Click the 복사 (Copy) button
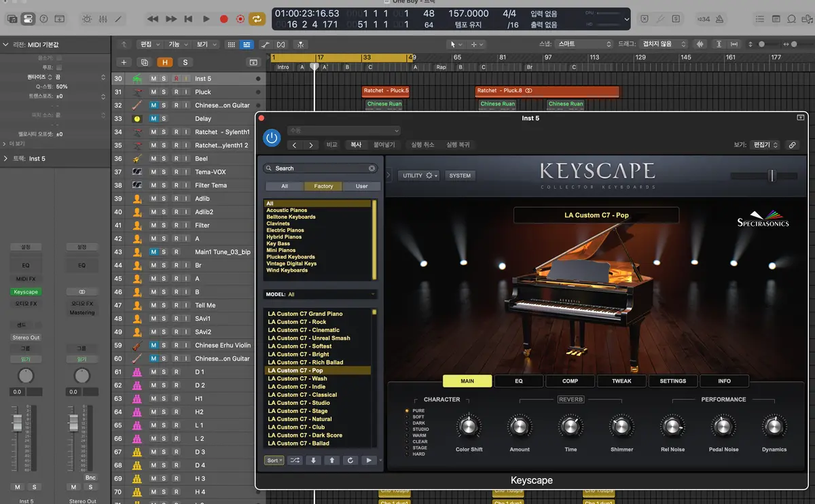 (355, 145)
